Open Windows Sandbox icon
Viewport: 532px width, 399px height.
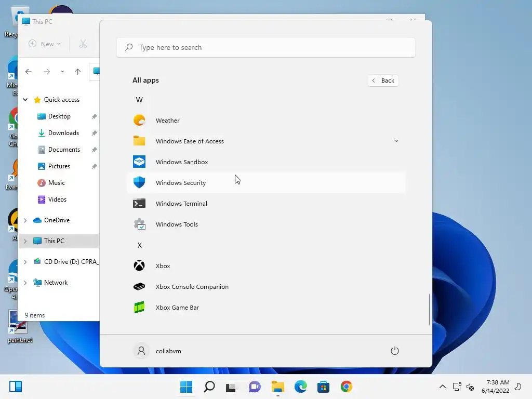pyautogui.click(x=139, y=162)
